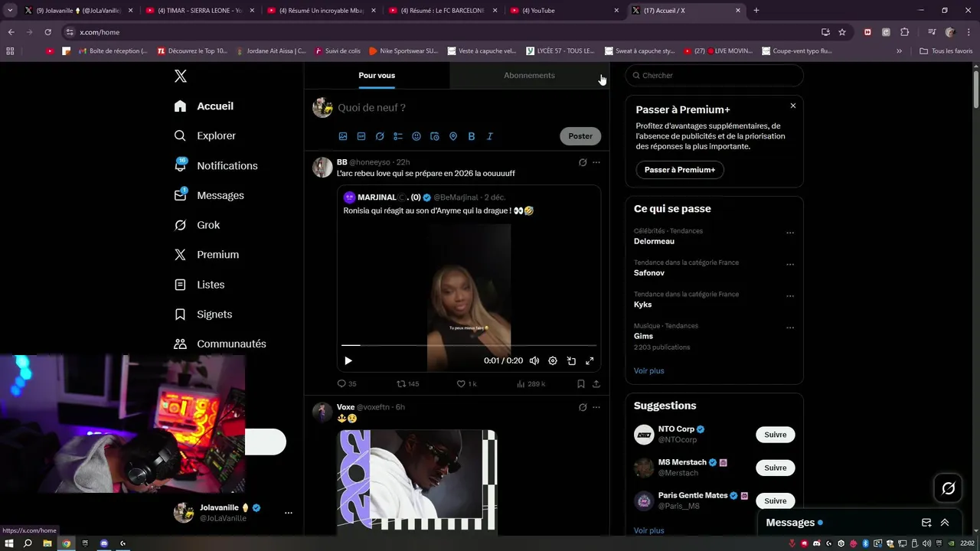Switch to the Abonnements tab
The image size is (980, 551).
coord(529,75)
